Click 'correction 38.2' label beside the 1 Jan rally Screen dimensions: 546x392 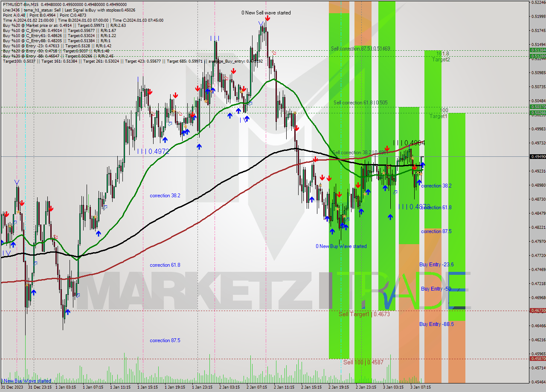(165, 196)
